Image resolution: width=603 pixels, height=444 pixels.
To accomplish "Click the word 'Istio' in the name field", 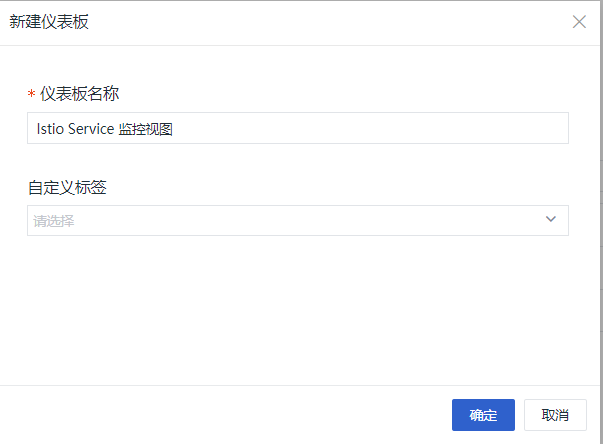I will coord(50,129).
